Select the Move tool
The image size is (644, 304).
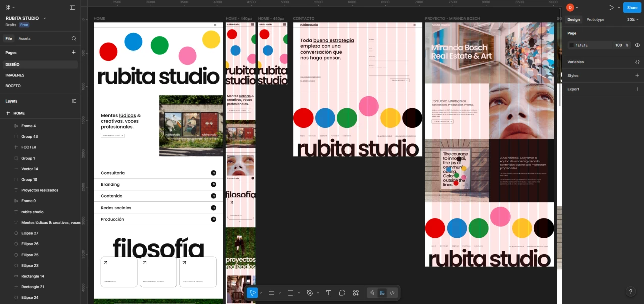click(252, 293)
